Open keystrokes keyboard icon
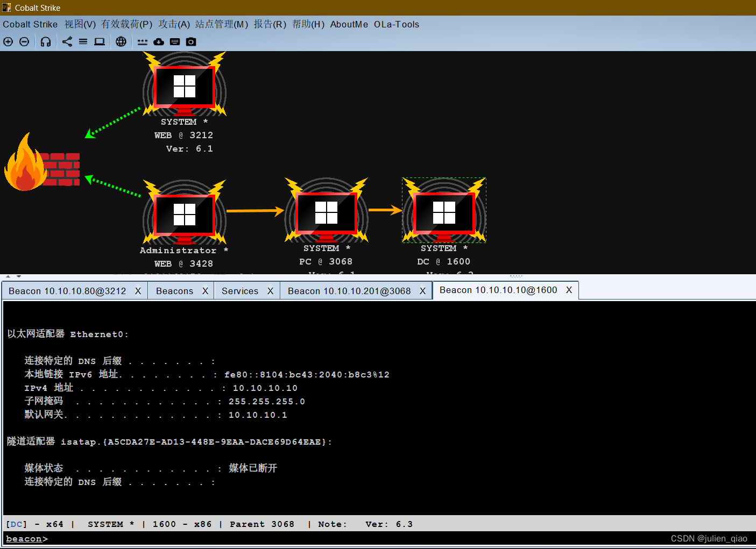756x549 pixels. pyautogui.click(x=175, y=41)
